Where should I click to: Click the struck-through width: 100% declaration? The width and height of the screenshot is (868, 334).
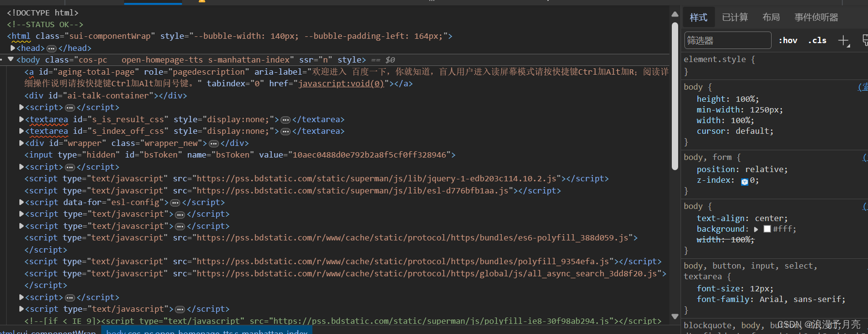tap(726, 239)
